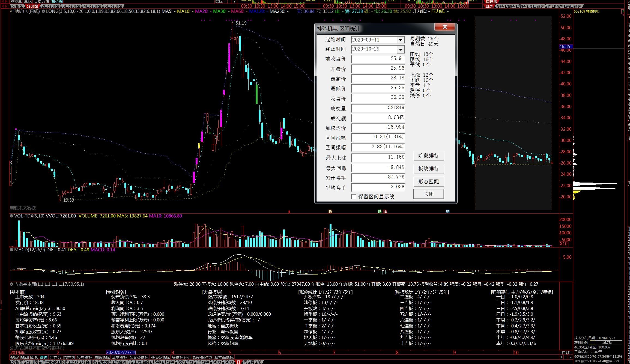Click the 前收盘价 value field
The height and width of the screenshot is (364, 630).
[x=378, y=59]
